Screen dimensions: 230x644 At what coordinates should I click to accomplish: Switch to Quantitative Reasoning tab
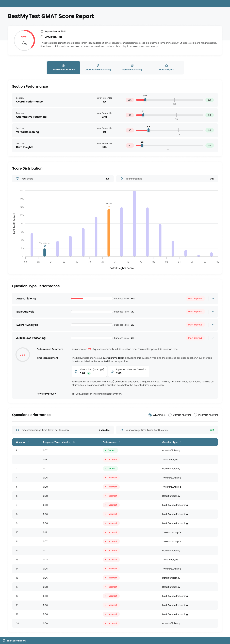[98, 67]
